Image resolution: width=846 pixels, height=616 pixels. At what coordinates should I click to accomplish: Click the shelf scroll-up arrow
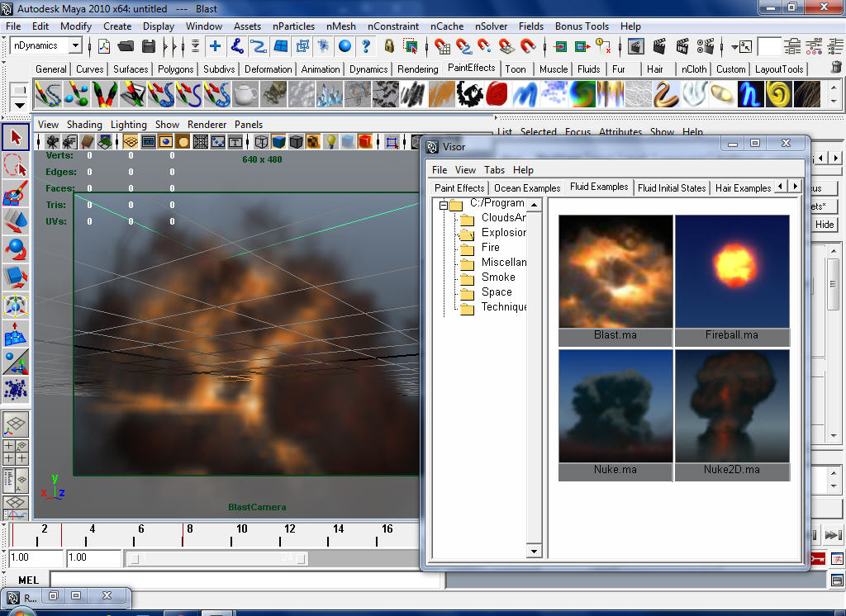tap(834, 88)
